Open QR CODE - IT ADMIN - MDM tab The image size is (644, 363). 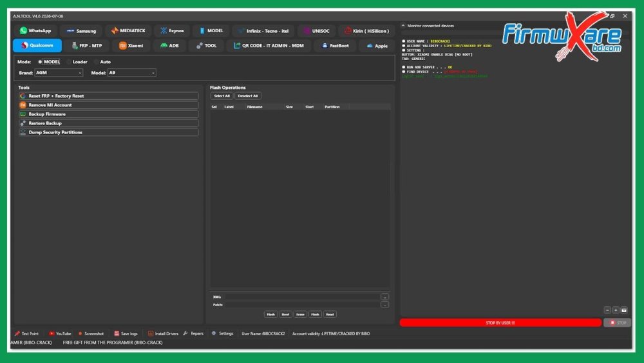tap(269, 46)
